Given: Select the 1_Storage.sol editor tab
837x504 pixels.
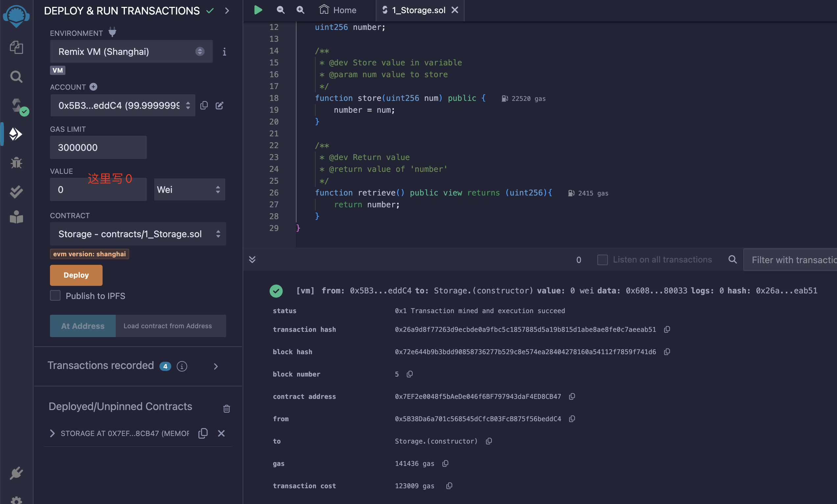Looking at the screenshot, I should coord(418,10).
